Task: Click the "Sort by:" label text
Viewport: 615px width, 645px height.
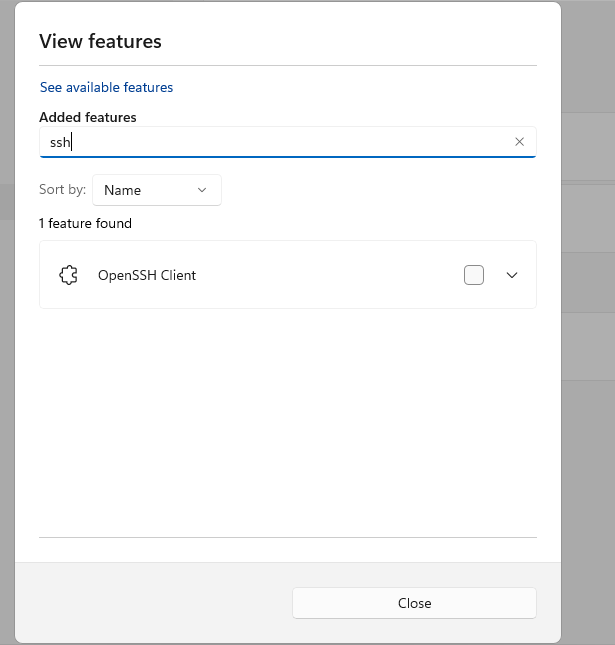Action: point(62,190)
